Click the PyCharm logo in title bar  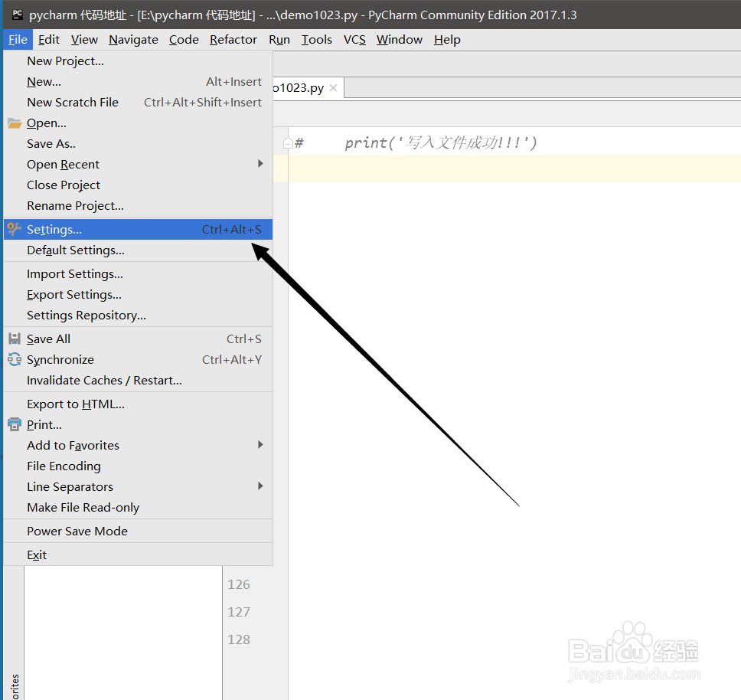pyautogui.click(x=18, y=15)
